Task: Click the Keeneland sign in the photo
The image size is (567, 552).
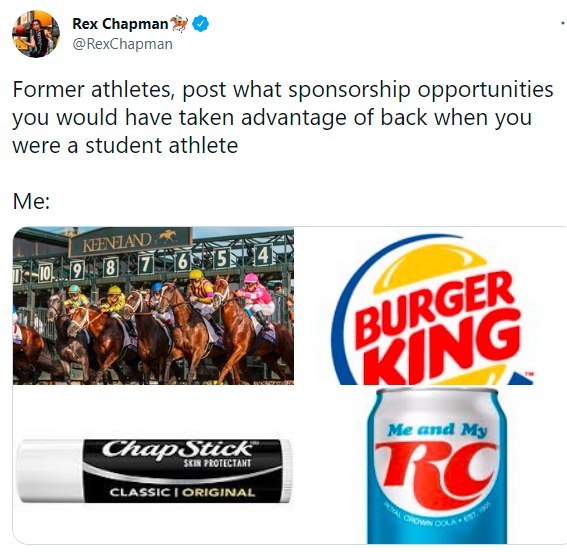Action: point(131,241)
